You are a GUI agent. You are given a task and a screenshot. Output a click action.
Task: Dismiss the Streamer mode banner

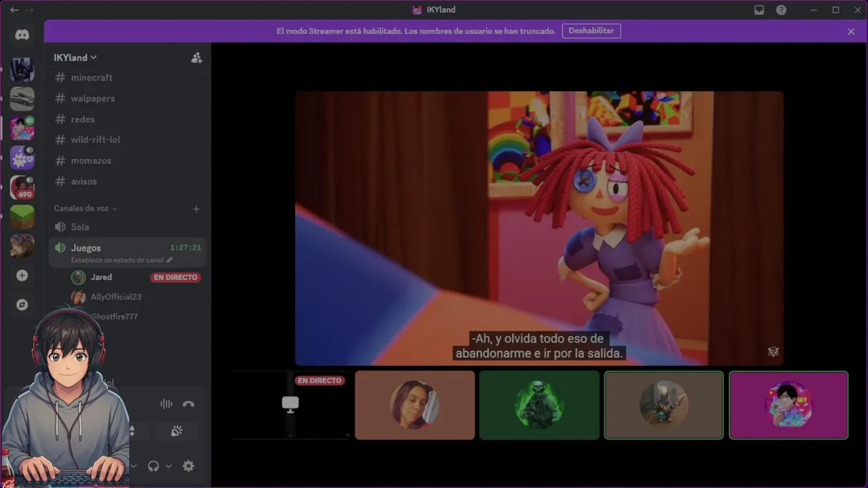pyautogui.click(x=851, y=31)
